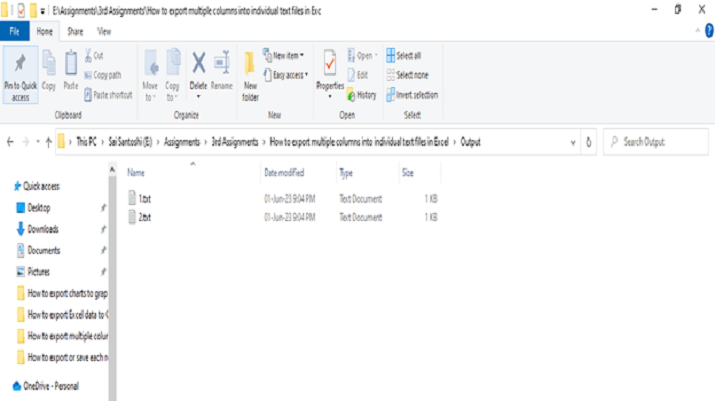Viewport: 715px width, 401px height.
Task: Expand the Easy access dropdown
Action: (x=285, y=75)
